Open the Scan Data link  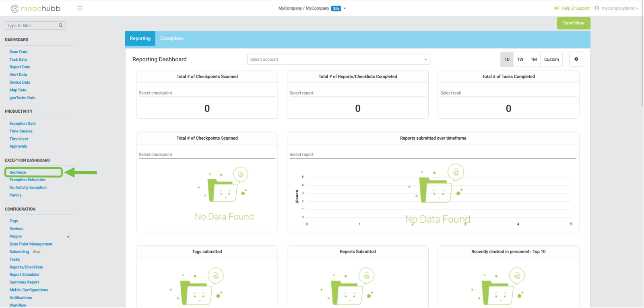point(19,52)
